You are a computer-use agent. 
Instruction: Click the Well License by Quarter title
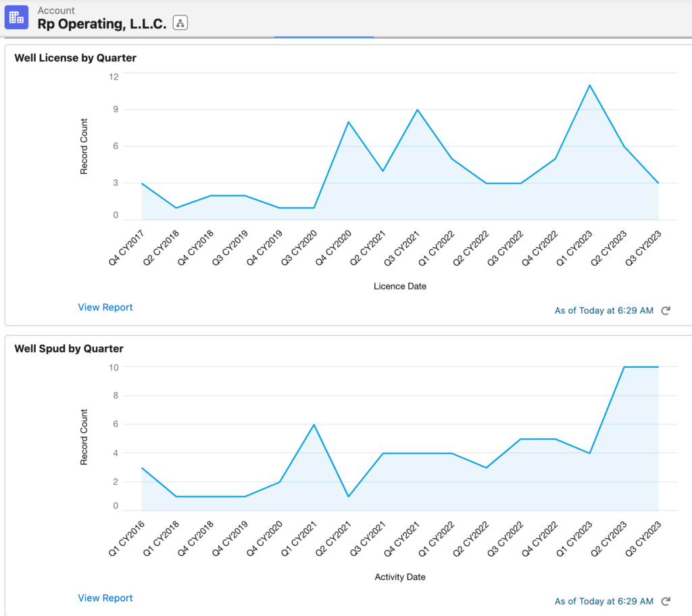point(75,58)
